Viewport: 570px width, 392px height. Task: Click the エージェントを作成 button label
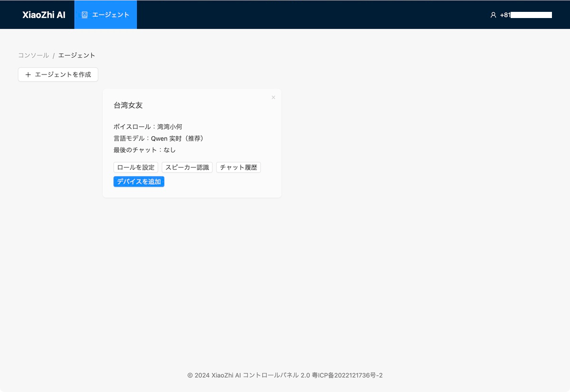point(63,75)
